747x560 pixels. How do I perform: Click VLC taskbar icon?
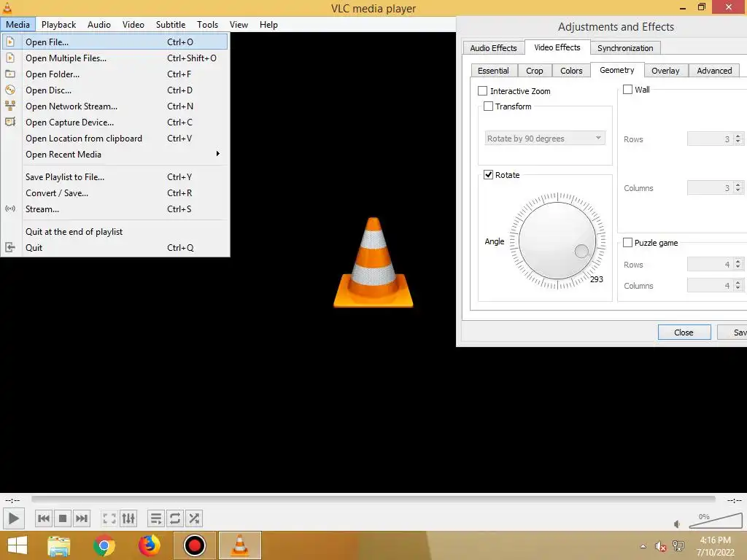pyautogui.click(x=239, y=545)
